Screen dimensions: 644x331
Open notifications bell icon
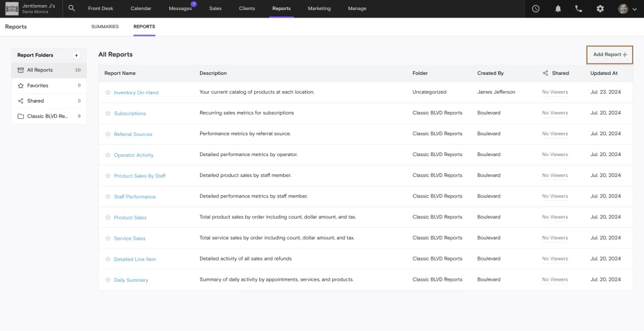click(558, 9)
